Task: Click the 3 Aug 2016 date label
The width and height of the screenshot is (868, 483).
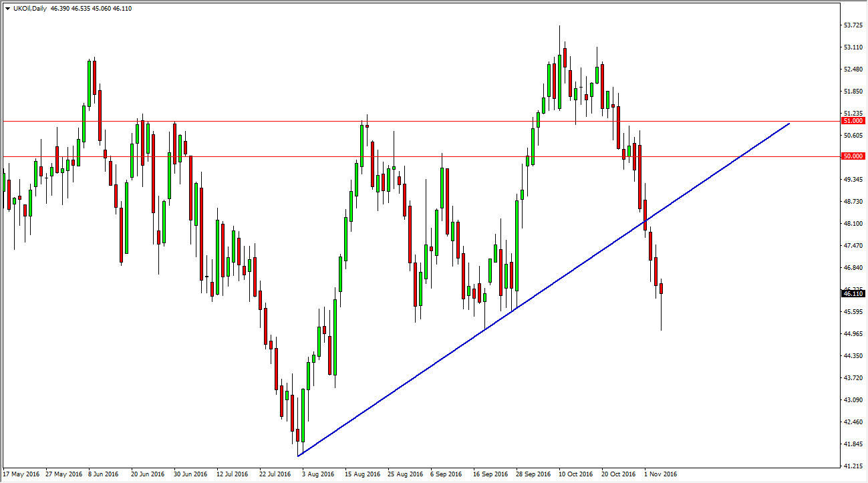Action: [x=318, y=474]
